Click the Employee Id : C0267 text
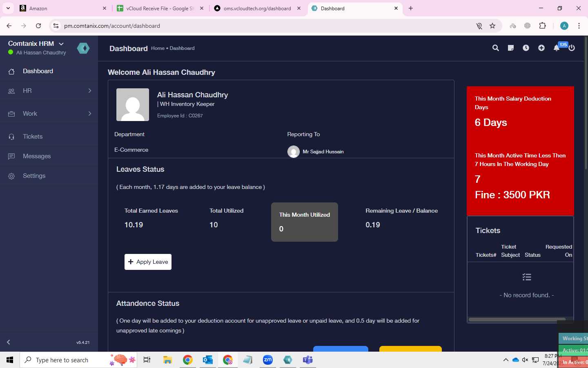This screenshot has width=588, height=368. tap(180, 116)
